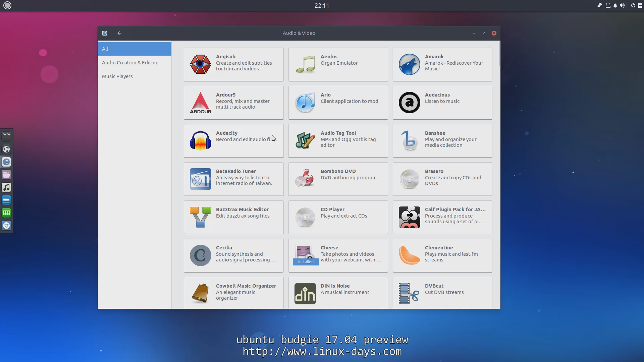This screenshot has width=644, height=362.
Task: Open text editor from the dock
Action: [x=6, y=200]
